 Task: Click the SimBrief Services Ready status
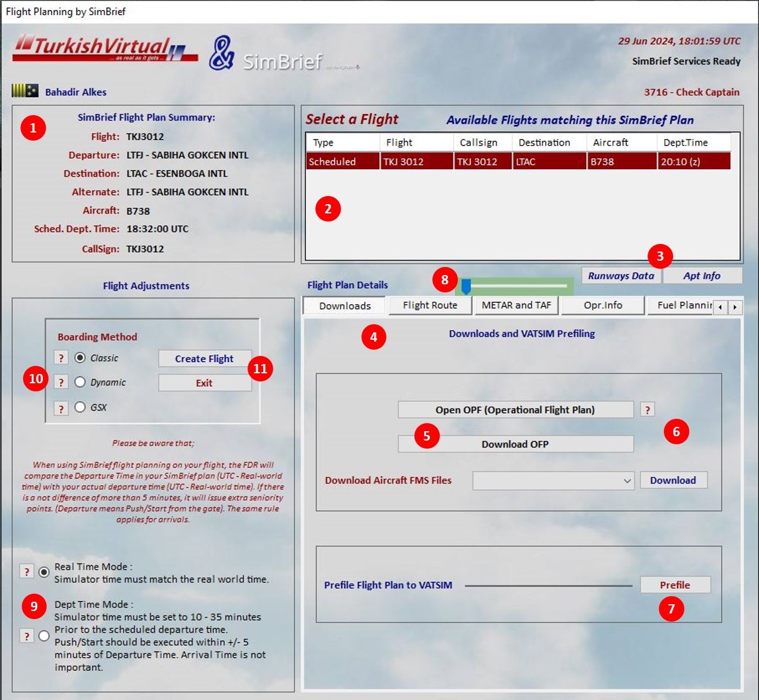click(x=686, y=61)
